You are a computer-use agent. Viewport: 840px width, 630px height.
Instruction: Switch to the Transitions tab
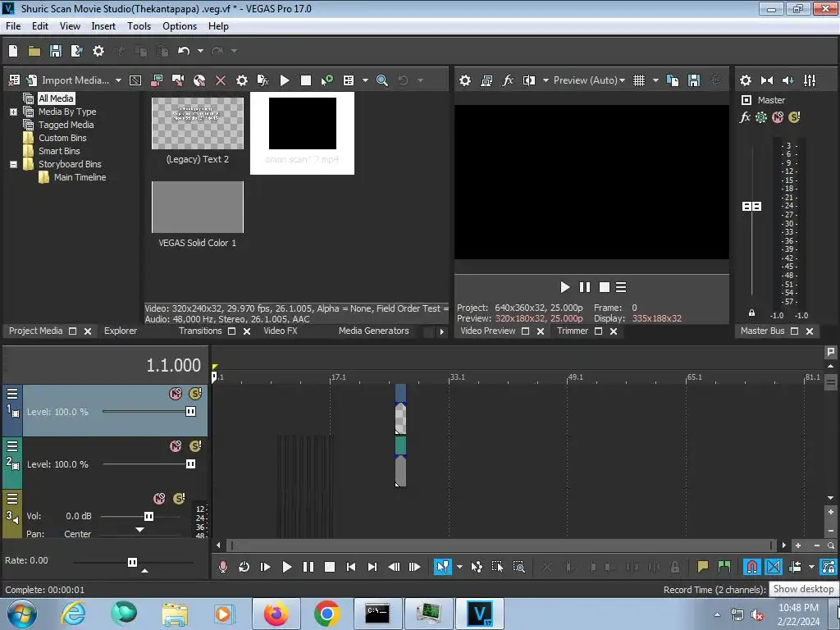pyautogui.click(x=200, y=331)
